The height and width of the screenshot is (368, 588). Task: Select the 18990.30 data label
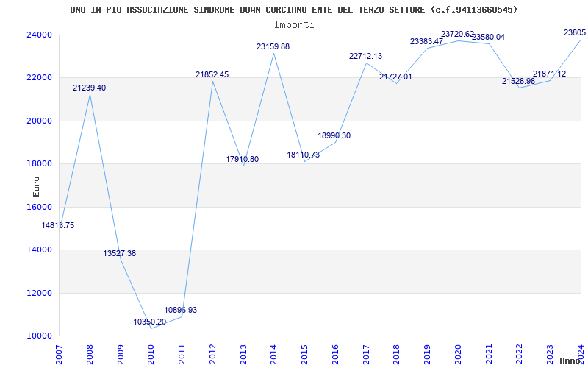(334, 136)
